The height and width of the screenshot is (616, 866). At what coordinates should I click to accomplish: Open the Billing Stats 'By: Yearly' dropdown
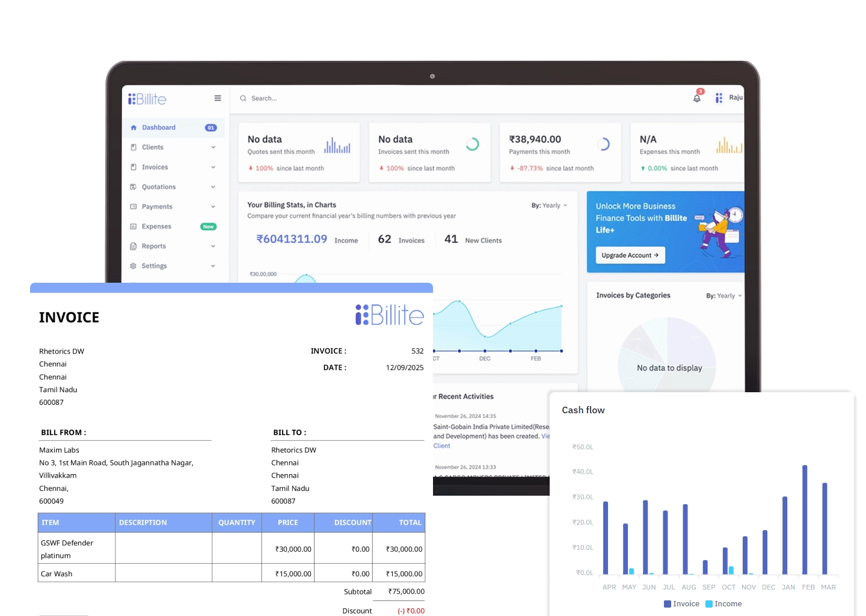pyautogui.click(x=549, y=206)
